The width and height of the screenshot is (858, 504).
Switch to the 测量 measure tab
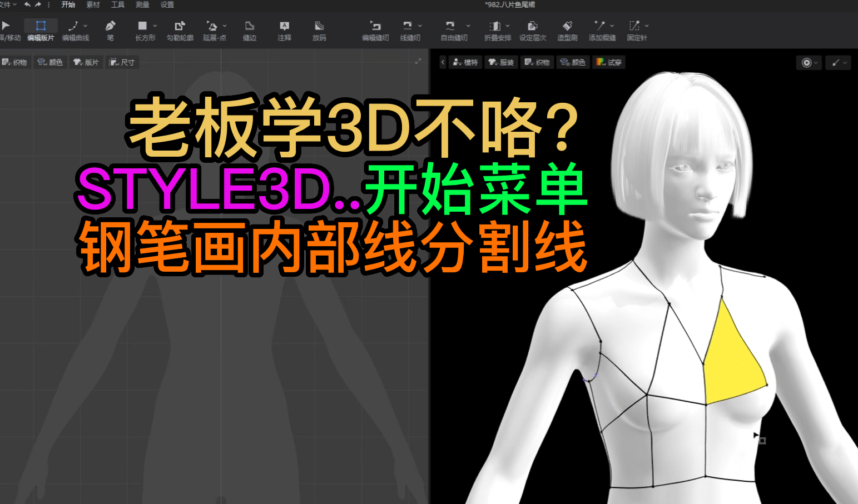point(142,4)
